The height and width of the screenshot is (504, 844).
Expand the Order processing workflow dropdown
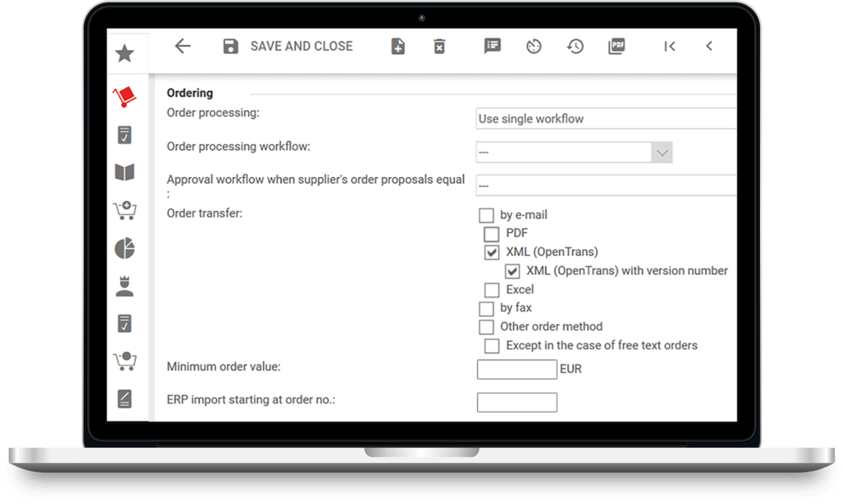pos(662,152)
